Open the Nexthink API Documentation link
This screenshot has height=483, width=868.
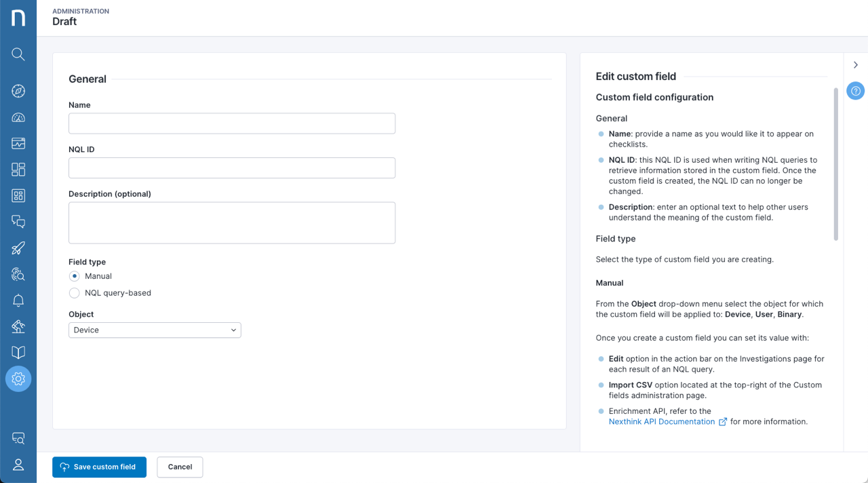tap(662, 421)
